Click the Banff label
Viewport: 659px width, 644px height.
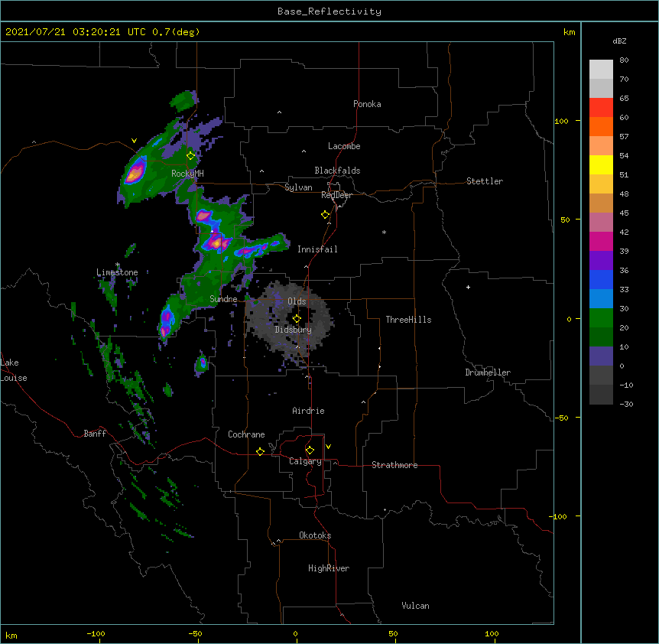coord(95,434)
